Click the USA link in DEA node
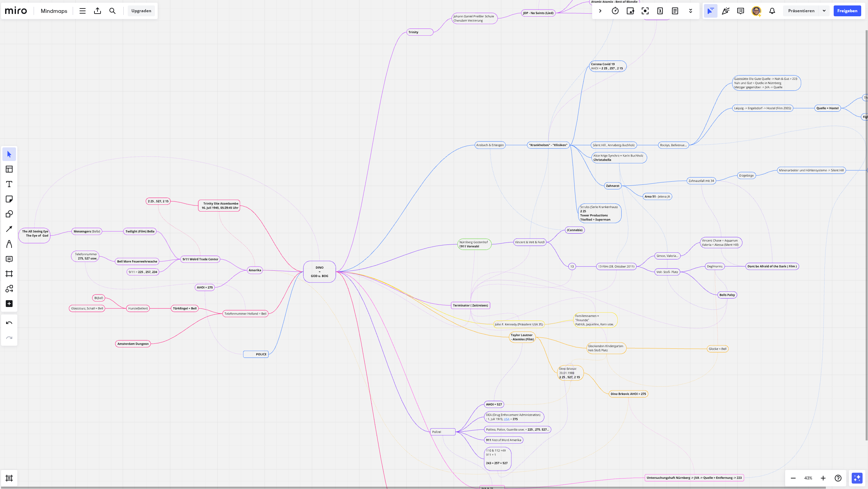 tap(507, 419)
